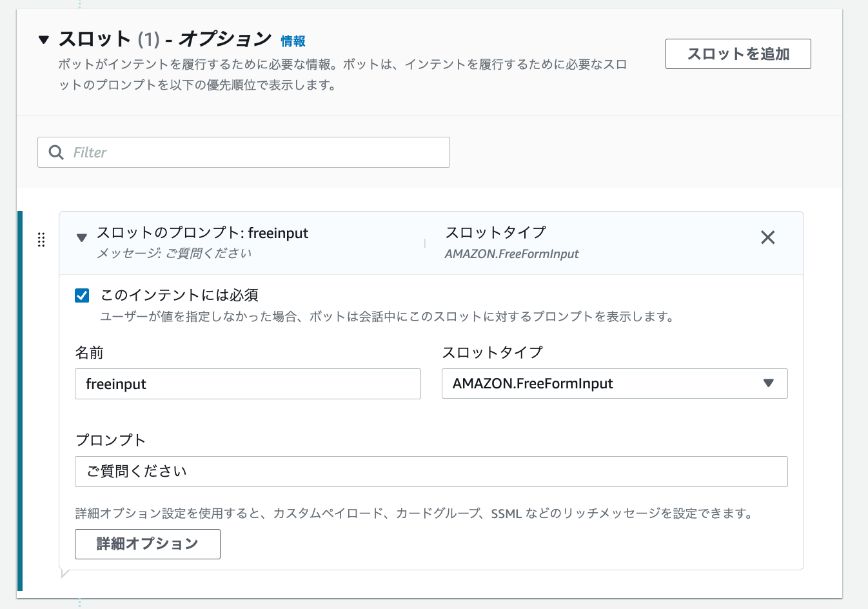Enable the required-slot checkbox for this intent
Image resolution: width=868 pixels, height=609 pixels.
pos(82,295)
